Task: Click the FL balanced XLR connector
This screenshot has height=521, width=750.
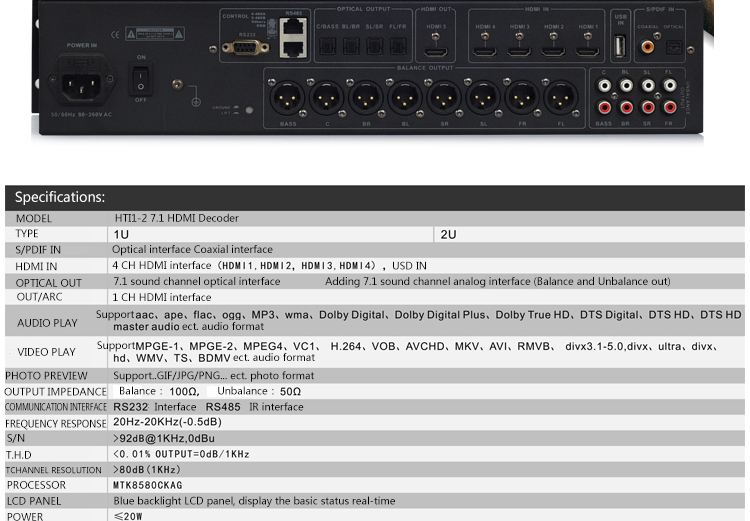Action: 560,99
